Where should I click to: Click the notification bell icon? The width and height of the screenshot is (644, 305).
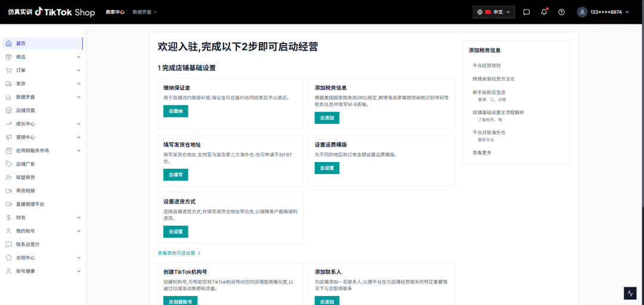(544, 12)
